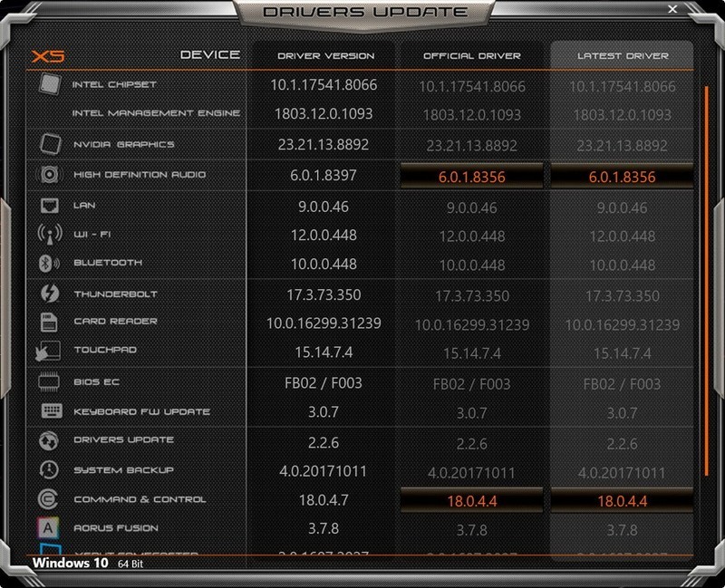Click the System Backup clock icon
The width and height of the screenshot is (725, 588).
pos(49,469)
